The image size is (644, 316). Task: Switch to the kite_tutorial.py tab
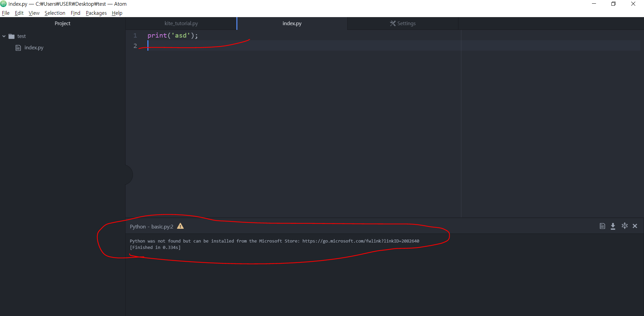coord(181,23)
